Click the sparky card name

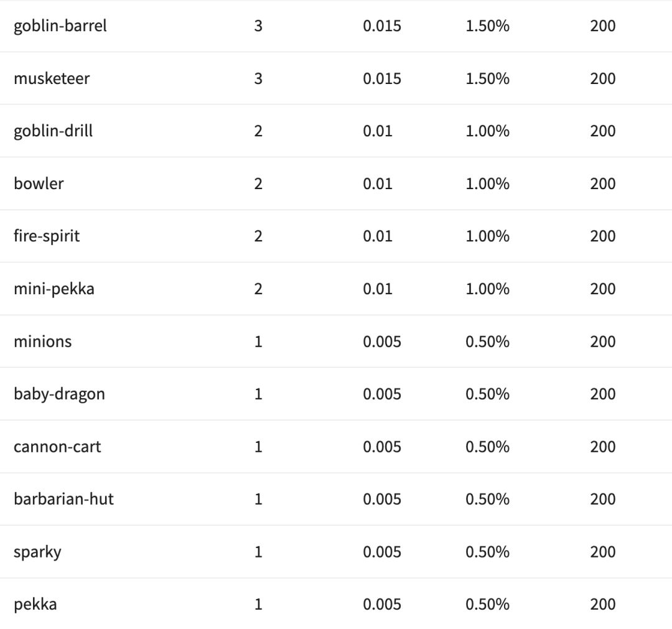pos(37,552)
